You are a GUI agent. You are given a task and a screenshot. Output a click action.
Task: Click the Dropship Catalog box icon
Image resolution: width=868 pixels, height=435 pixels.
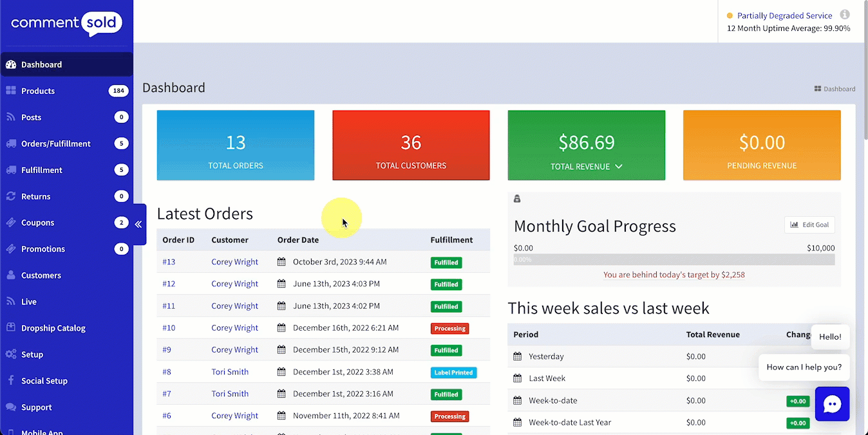[x=11, y=328]
